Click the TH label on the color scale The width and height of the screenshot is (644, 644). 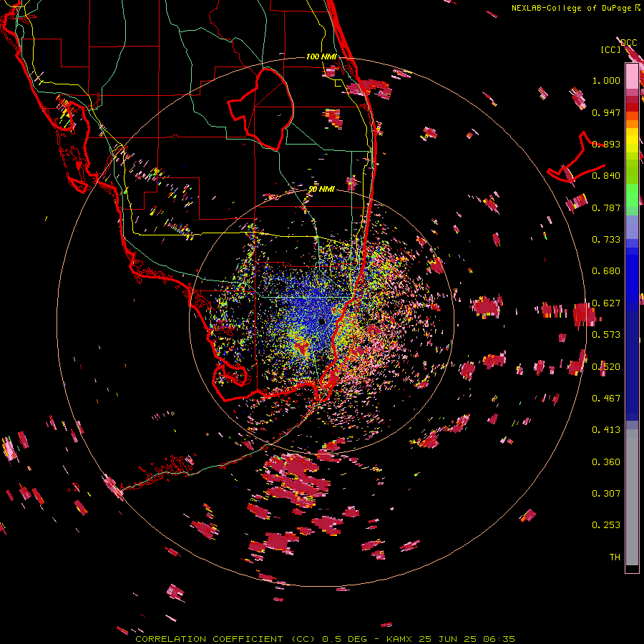click(615, 557)
